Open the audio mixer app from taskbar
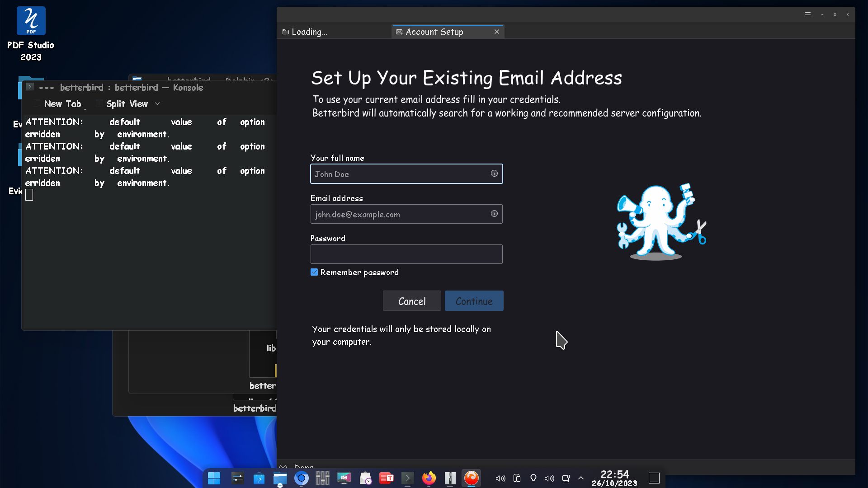The height and width of the screenshot is (488, 868). pyautogui.click(x=322, y=478)
